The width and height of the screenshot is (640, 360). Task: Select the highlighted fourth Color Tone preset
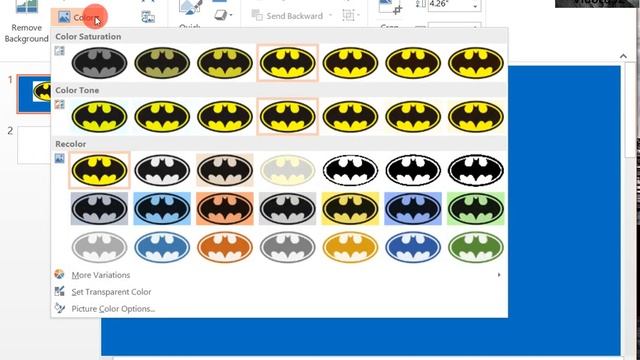[287, 117]
